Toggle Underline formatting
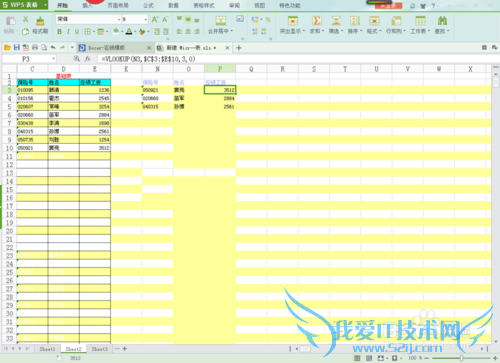The height and width of the screenshot is (363, 500). [77, 32]
